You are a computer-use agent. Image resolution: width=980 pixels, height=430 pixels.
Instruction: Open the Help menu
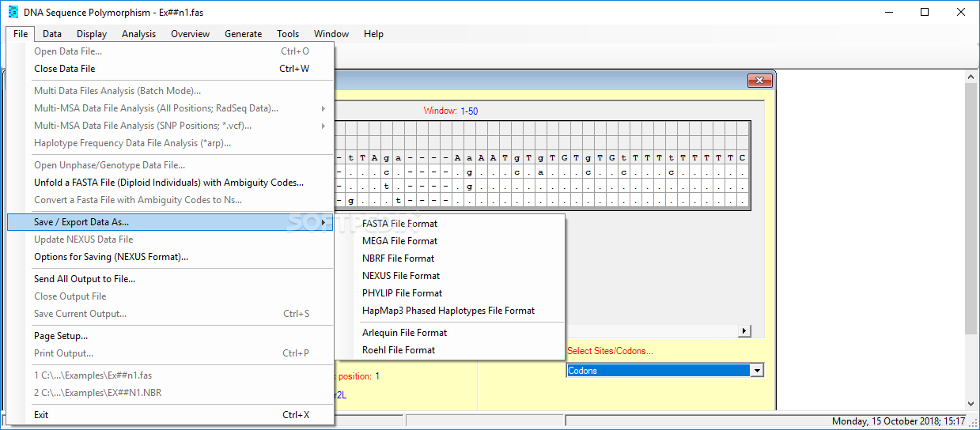pos(374,34)
